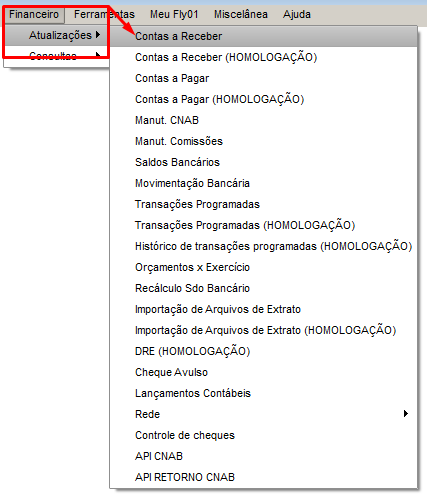Open the Ajuda menu
Screen dimensions: 427x503
[x=297, y=15]
